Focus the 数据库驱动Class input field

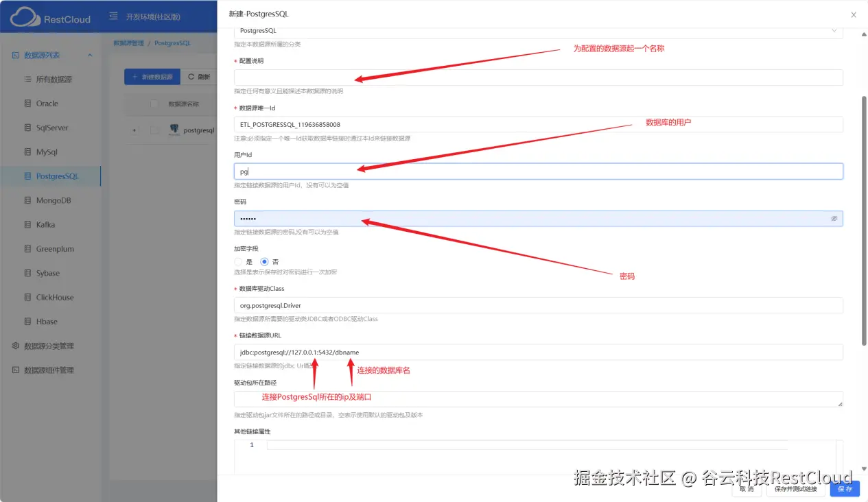coord(539,305)
